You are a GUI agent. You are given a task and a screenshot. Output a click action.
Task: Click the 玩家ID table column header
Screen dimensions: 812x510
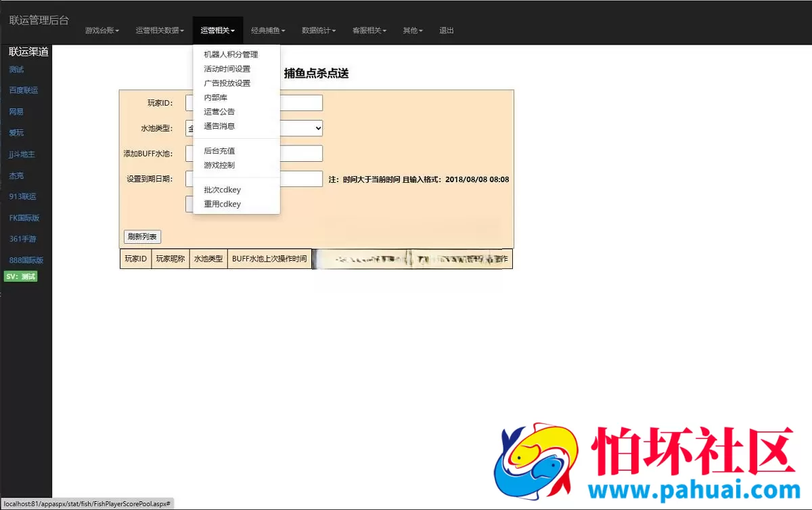click(x=136, y=259)
